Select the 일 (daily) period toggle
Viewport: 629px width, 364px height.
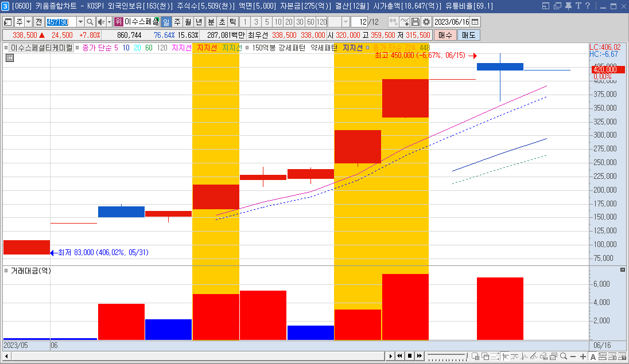(x=166, y=22)
